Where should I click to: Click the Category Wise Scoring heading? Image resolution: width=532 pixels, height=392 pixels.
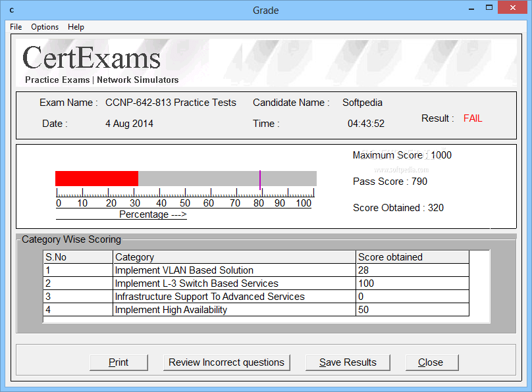(x=71, y=239)
